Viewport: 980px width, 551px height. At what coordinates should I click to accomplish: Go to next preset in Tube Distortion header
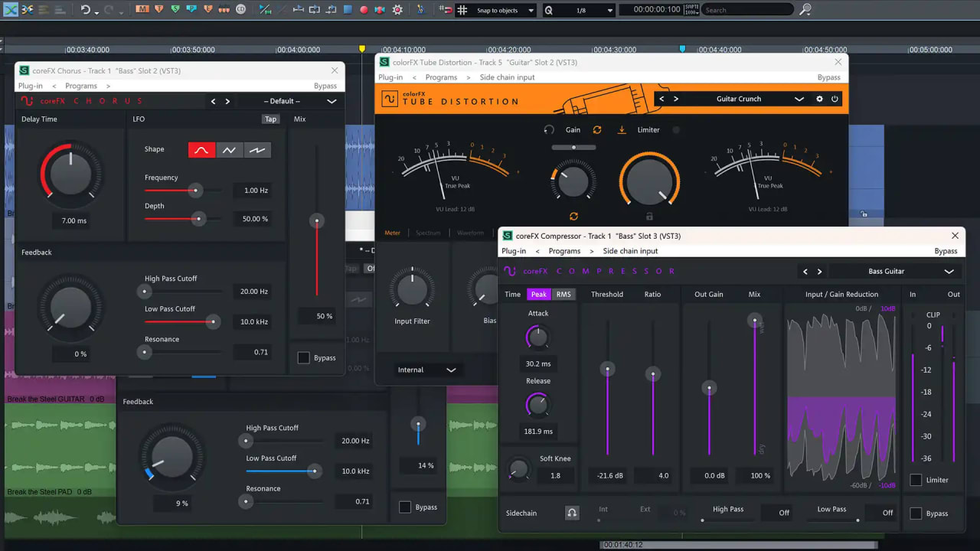point(676,99)
